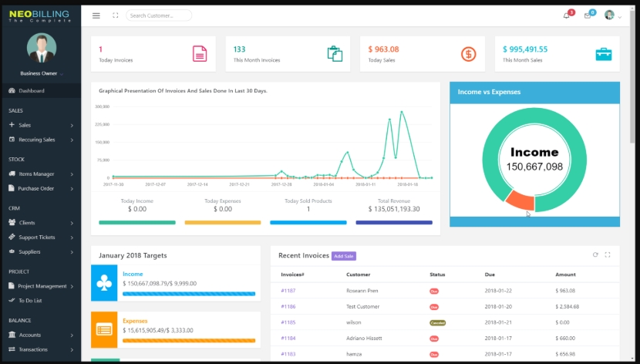
Task: Expand the Business Owner profile menu
Action: pyautogui.click(x=42, y=74)
